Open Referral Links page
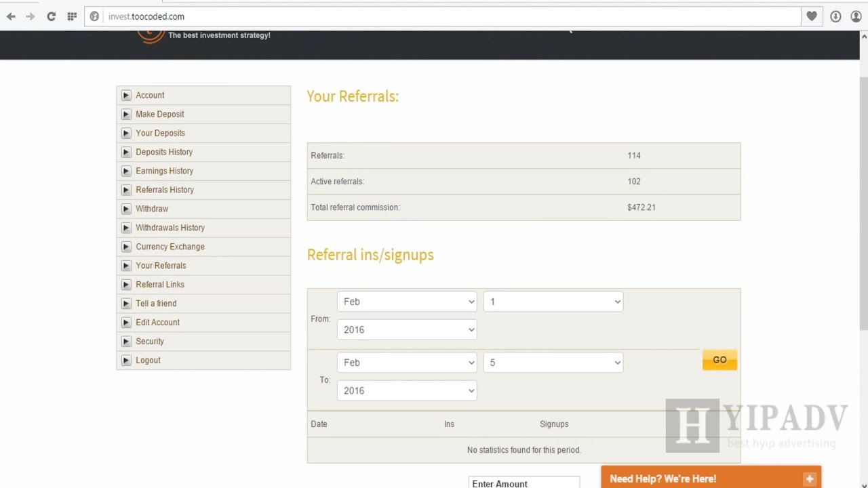The width and height of the screenshot is (868, 488). coord(160,285)
